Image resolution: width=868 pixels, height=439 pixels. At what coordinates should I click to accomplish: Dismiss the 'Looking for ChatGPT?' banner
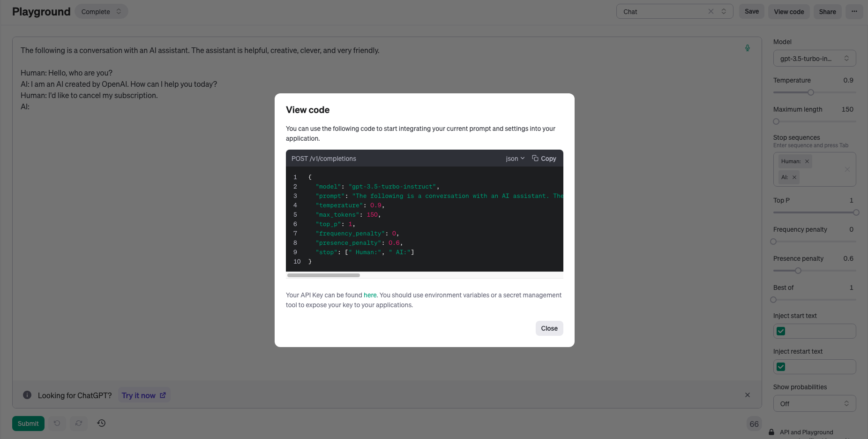(748, 395)
